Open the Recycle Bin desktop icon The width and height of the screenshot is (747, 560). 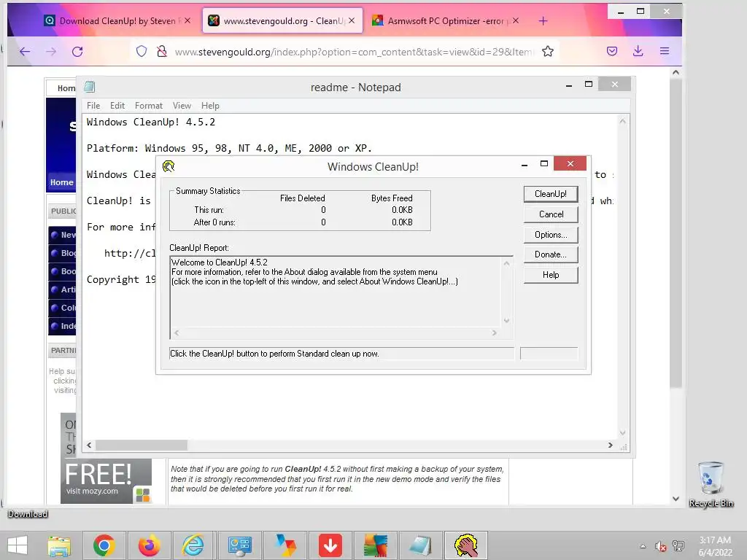tap(711, 484)
